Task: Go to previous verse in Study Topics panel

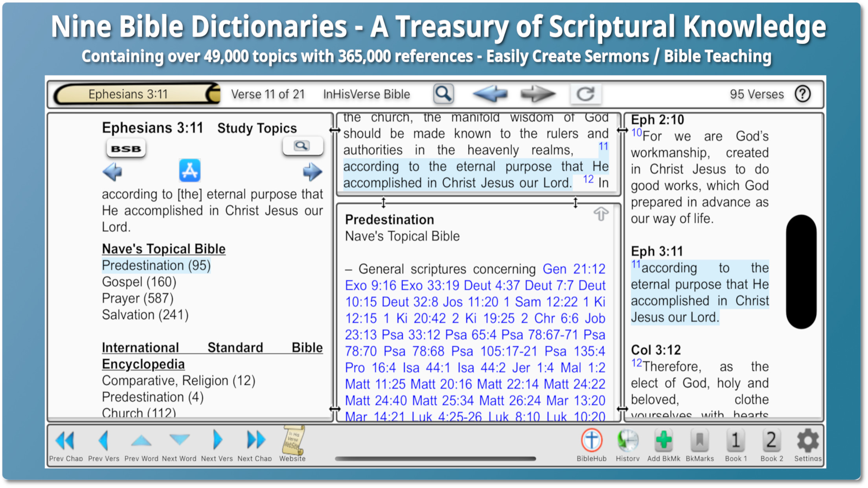Action: (x=112, y=172)
